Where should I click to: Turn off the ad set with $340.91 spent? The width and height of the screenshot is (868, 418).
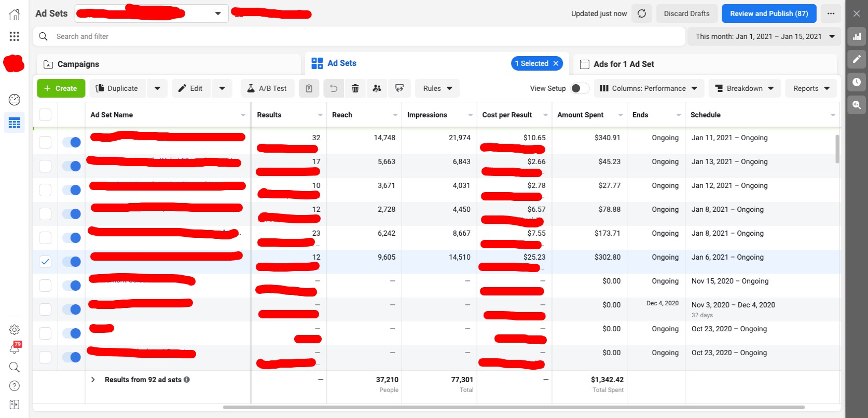[72, 142]
